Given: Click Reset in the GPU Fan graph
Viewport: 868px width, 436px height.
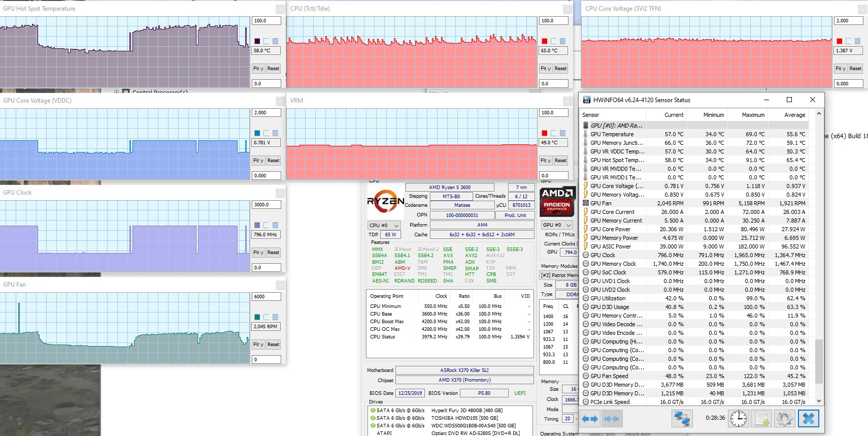Looking at the screenshot, I should (x=273, y=345).
